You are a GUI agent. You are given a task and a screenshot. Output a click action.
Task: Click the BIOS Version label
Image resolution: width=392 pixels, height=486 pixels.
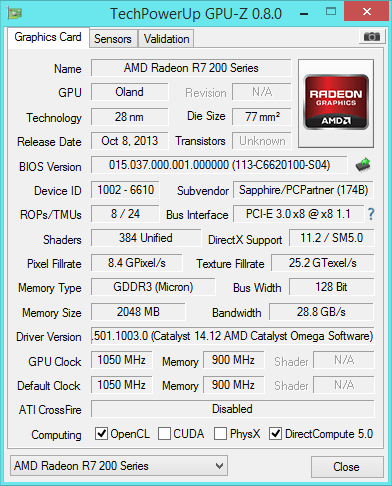[50, 166]
